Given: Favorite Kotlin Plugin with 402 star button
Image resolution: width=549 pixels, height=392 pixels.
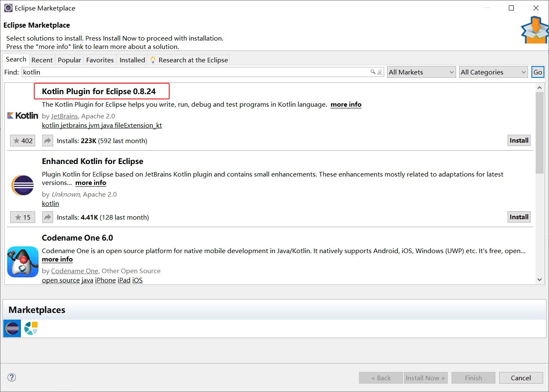Looking at the screenshot, I should (x=23, y=141).
